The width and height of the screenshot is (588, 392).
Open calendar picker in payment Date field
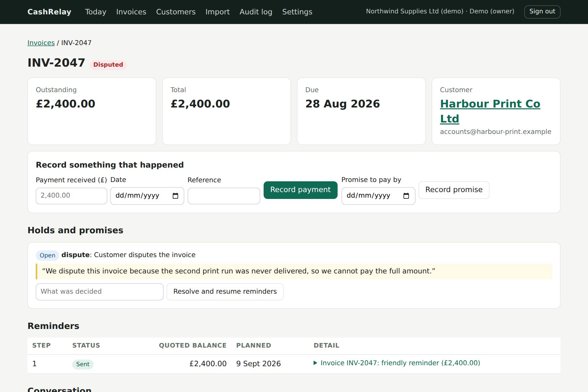(175, 196)
